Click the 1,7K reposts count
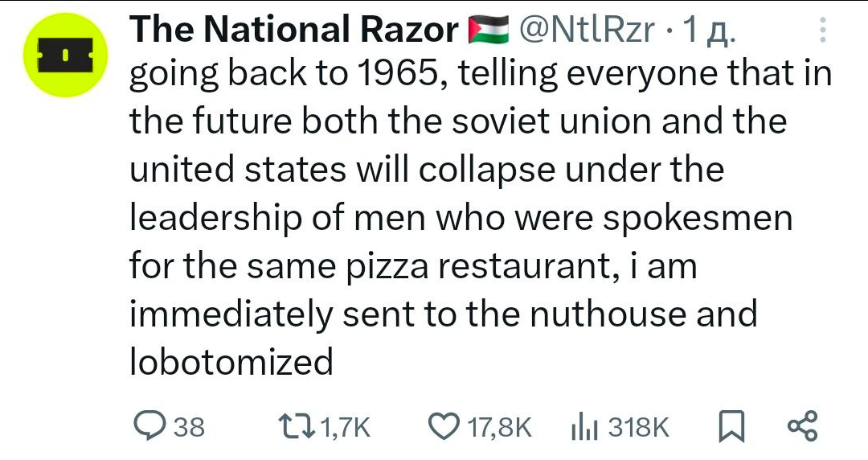This screenshot has height=460, width=868. coord(346,426)
